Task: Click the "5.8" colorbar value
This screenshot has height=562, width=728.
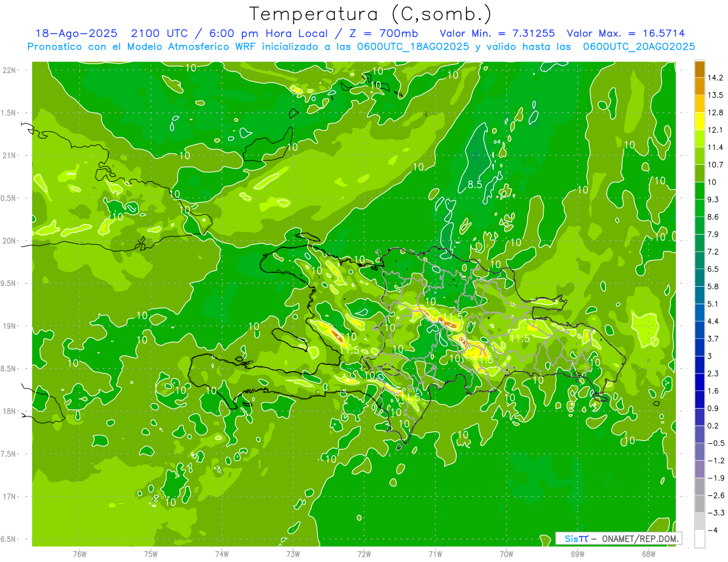Action: pyautogui.click(x=713, y=286)
